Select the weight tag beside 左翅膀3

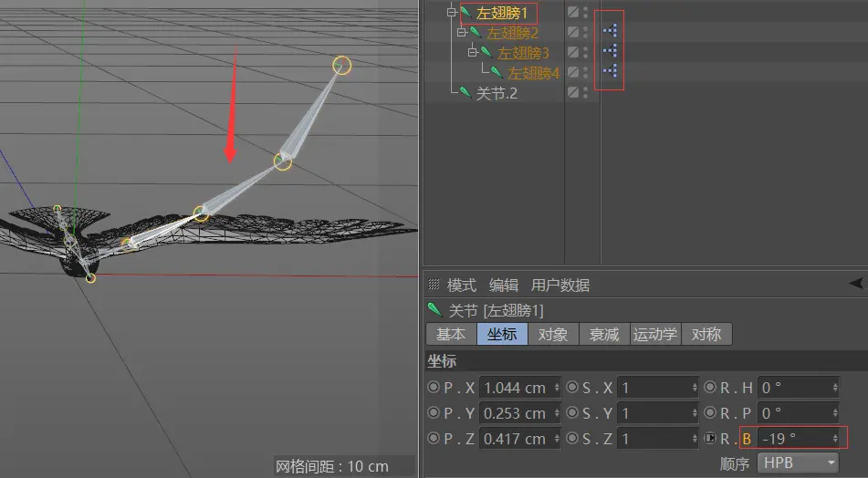click(610, 51)
